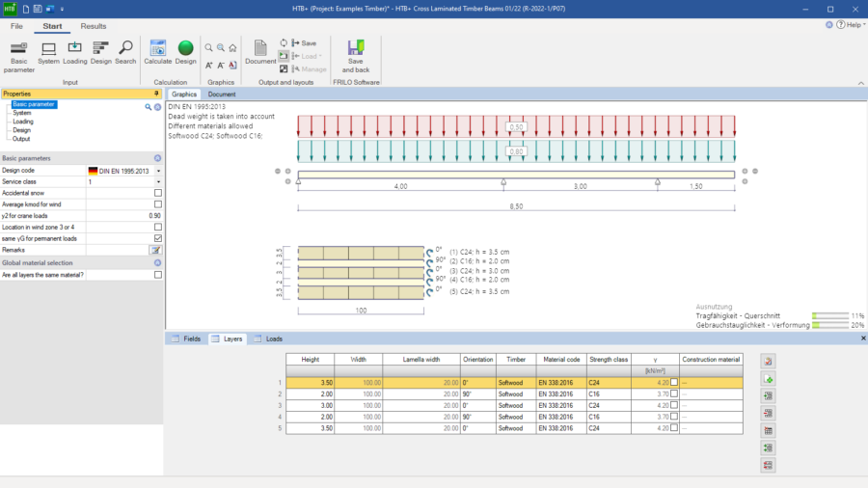
Task: Select Loading in the Properties tree
Action: pos(23,122)
